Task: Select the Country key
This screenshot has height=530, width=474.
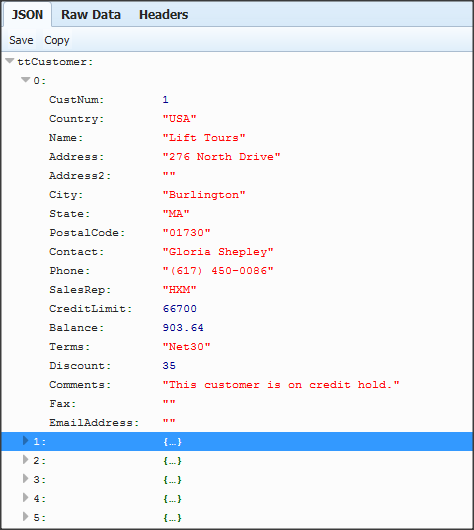Action: (76, 119)
